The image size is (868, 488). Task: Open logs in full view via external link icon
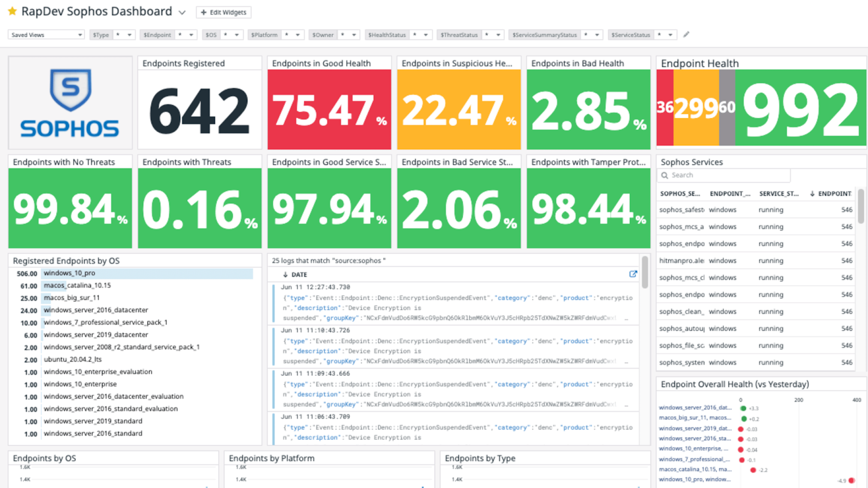[x=633, y=274]
